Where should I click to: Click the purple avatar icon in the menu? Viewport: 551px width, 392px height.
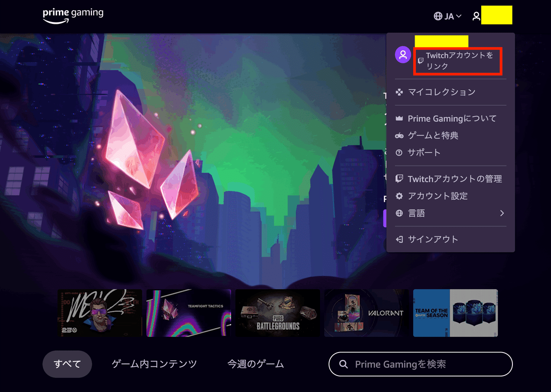tap(403, 55)
